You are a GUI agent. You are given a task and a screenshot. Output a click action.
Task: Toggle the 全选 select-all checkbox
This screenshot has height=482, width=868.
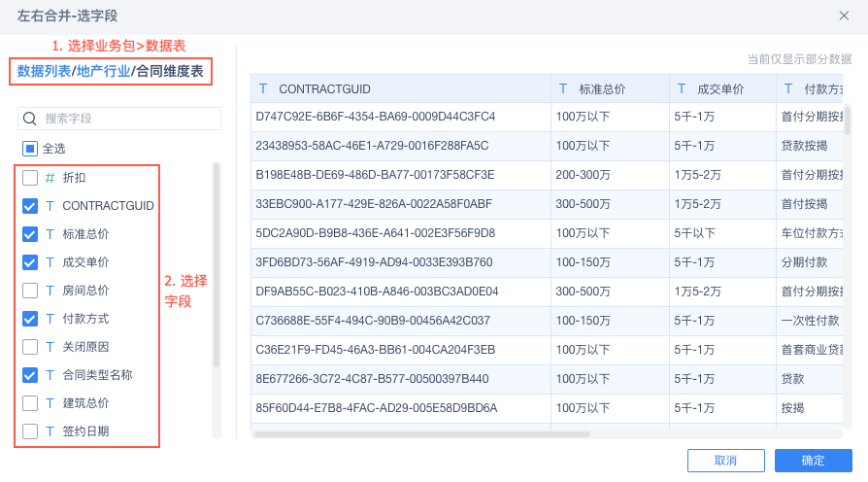click(x=30, y=149)
